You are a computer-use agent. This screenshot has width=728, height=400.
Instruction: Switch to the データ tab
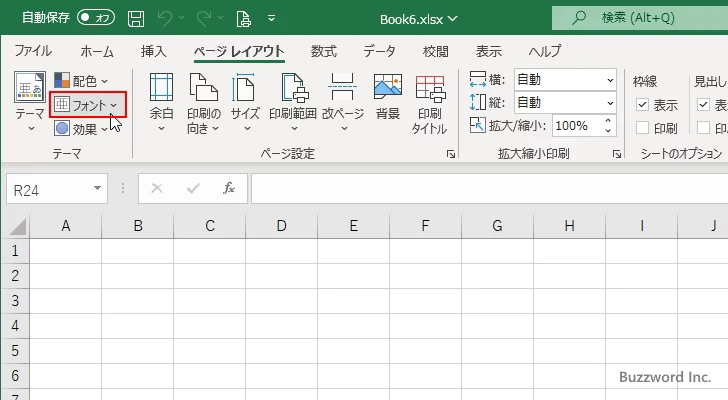pos(379,51)
